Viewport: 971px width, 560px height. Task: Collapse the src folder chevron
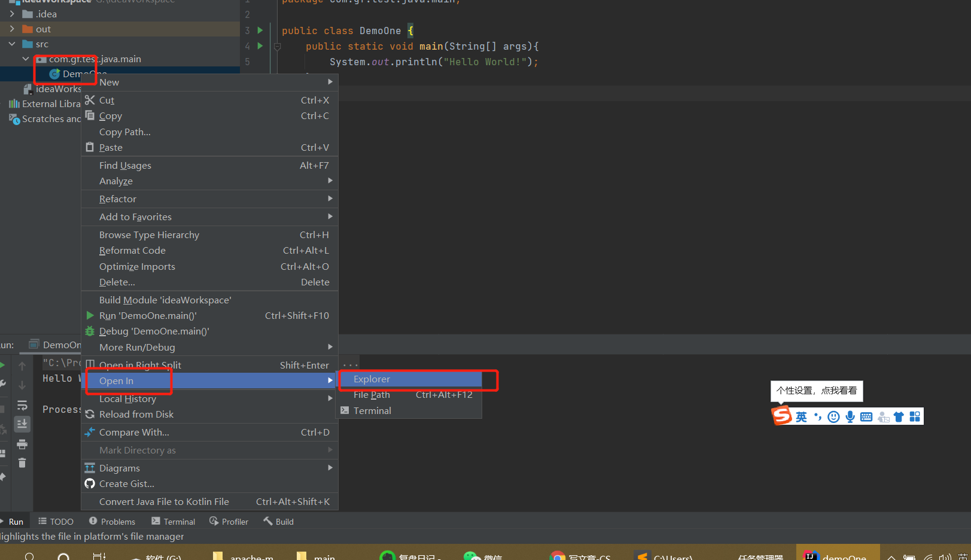pyautogui.click(x=12, y=44)
